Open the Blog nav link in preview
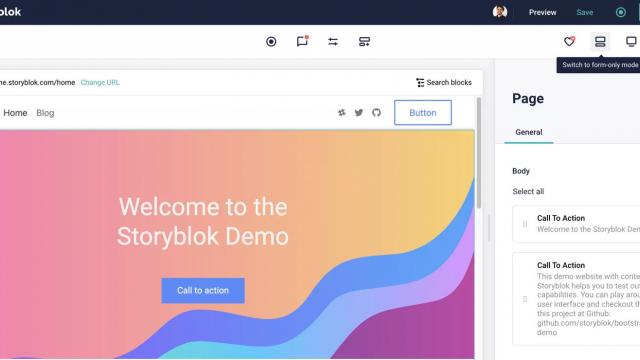This screenshot has height=360, width=640. point(45,113)
